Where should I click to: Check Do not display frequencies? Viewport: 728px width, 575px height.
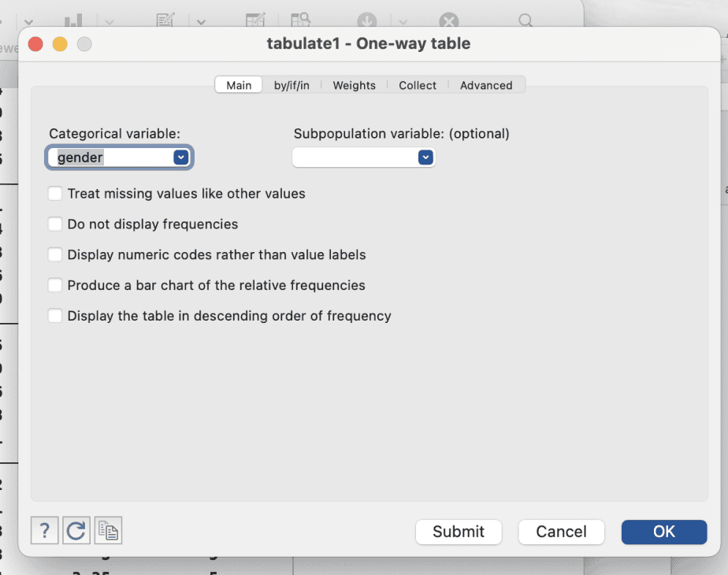pyautogui.click(x=55, y=224)
